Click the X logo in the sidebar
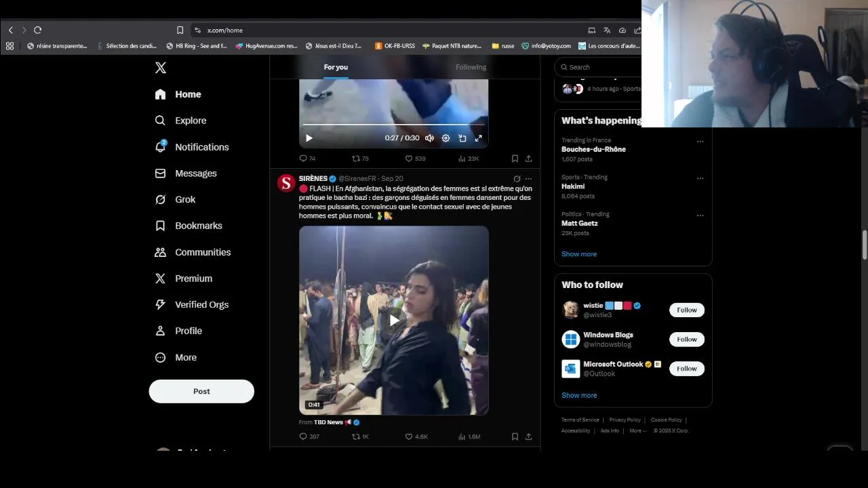868x488 pixels. [x=161, y=68]
